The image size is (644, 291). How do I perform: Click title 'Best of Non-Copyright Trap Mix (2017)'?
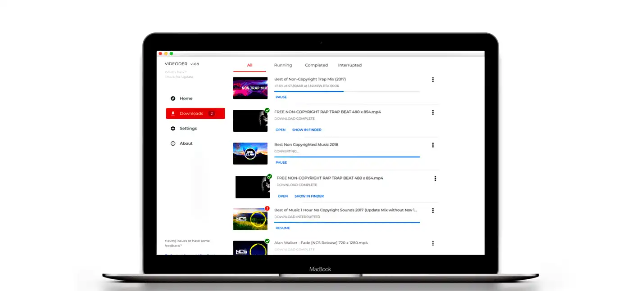(310, 79)
